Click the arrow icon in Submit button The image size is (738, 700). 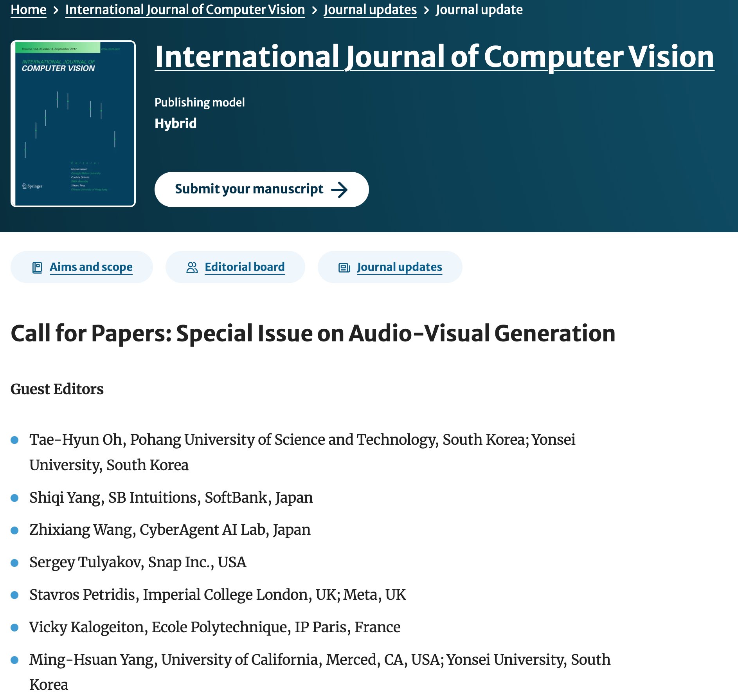tap(339, 190)
